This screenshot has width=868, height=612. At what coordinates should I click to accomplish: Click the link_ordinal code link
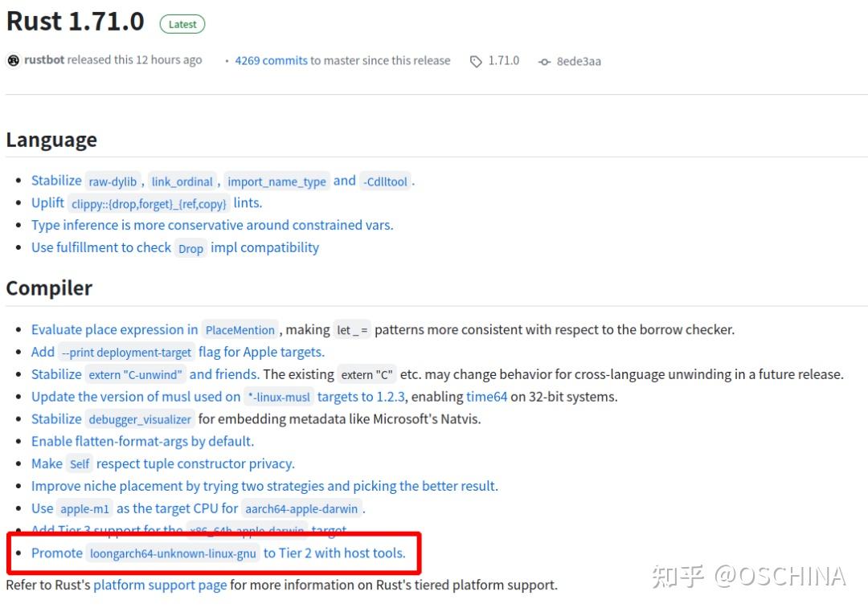pyautogui.click(x=182, y=182)
